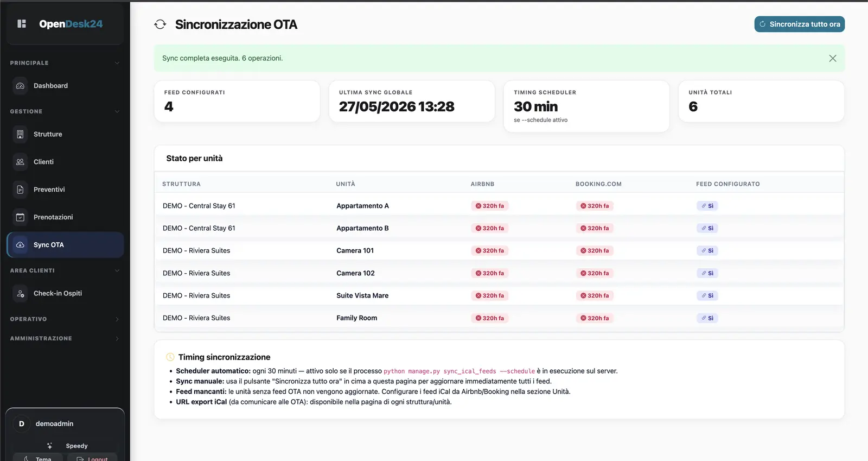Navigate to Prenotazioni
This screenshot has width=868, height=461.
pos(65,217)
